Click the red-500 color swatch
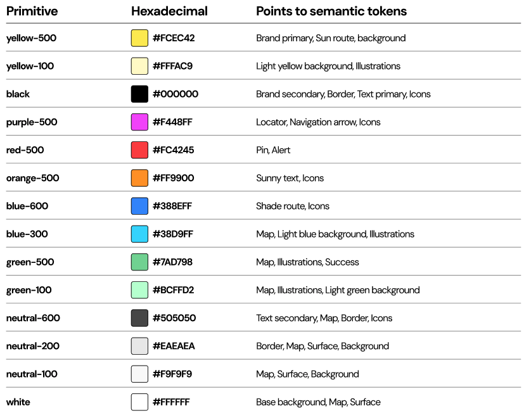 point(139,150)
